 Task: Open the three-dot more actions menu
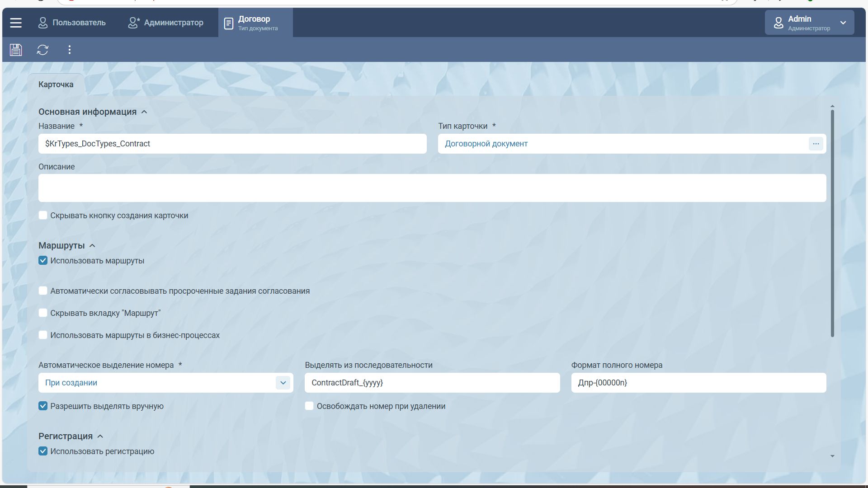69,50
